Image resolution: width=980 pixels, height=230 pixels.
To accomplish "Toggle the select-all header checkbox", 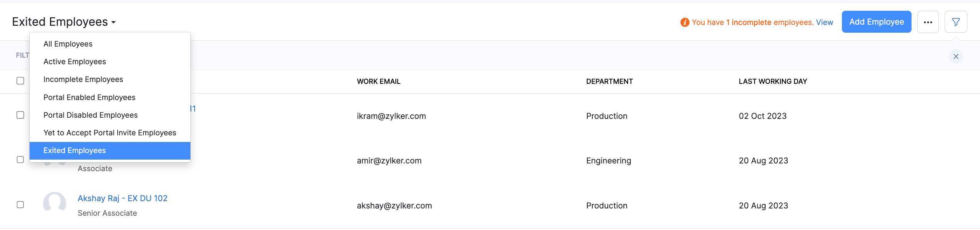I will [x=20, y=81].
